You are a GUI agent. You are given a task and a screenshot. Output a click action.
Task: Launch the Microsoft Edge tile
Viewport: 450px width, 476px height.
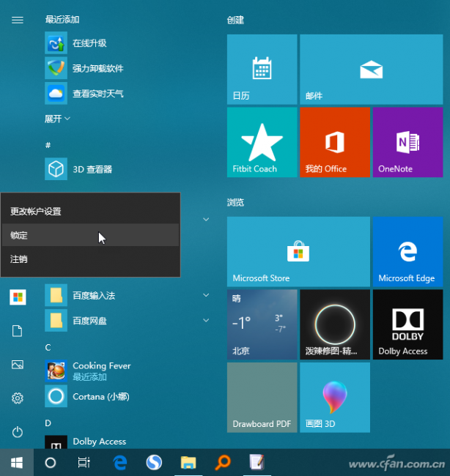tap(407, 251)
